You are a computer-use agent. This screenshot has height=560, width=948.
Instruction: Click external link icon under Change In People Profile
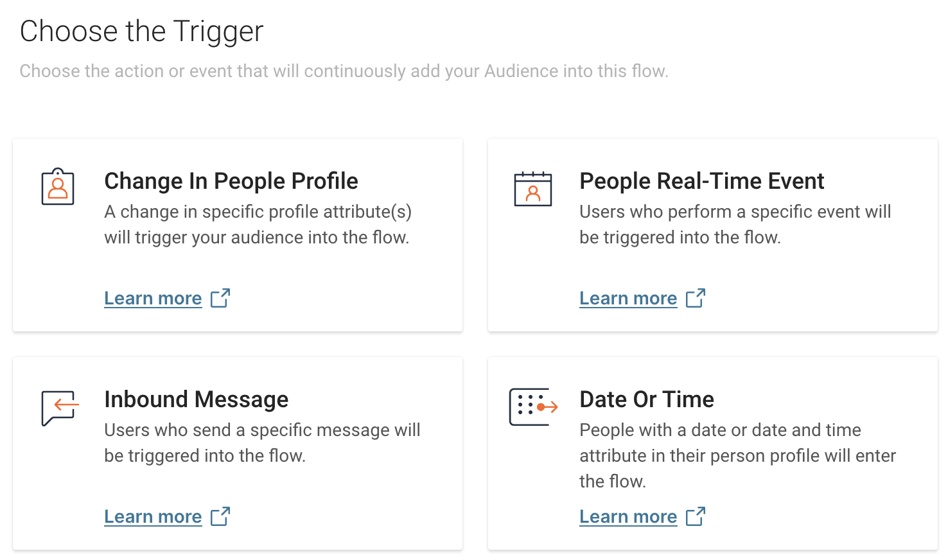[220, 298]
